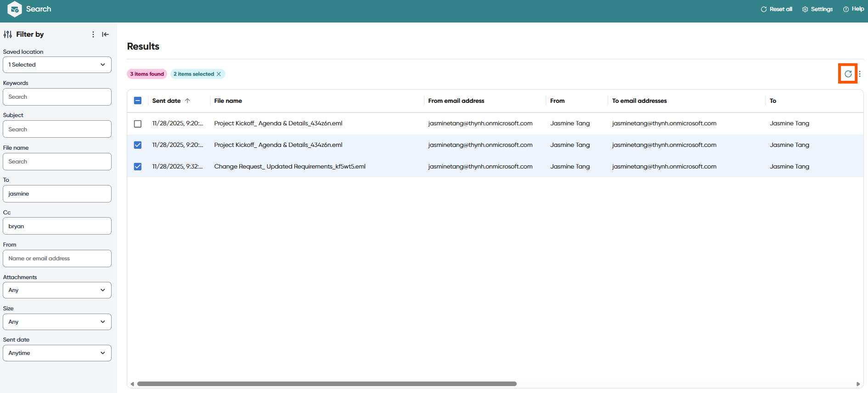Screen dimensions: 868x393
Task: Click the From name or email field
Action: coord(57,258)
